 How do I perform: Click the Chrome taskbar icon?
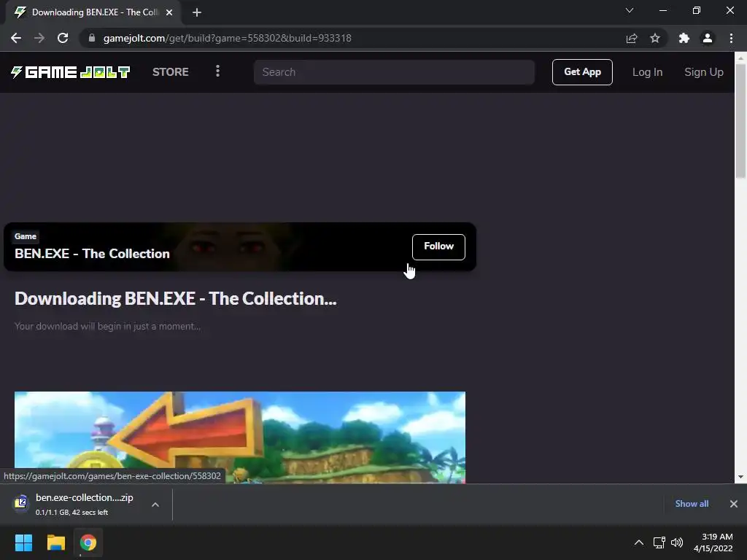(x=88, y=542)
